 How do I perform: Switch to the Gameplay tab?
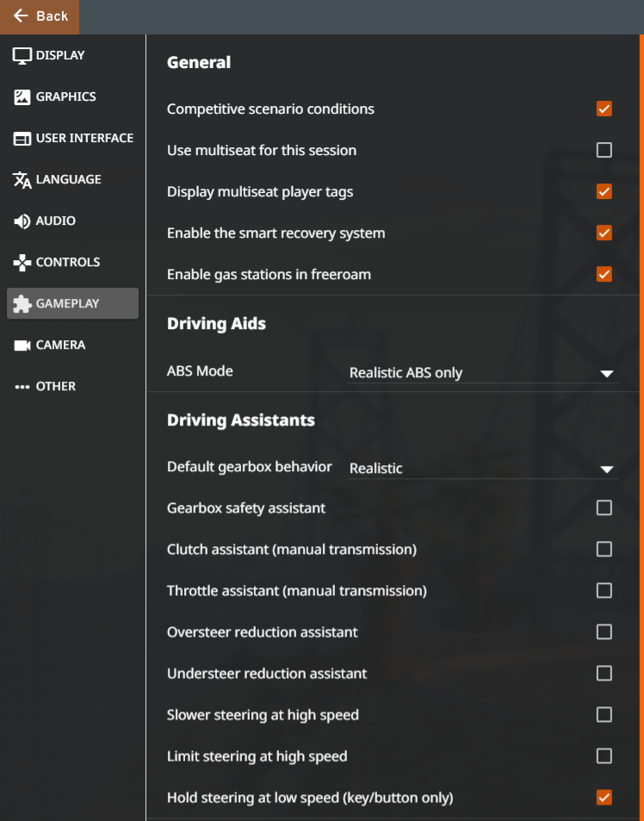pyautogui.click(x=72, y=303)
